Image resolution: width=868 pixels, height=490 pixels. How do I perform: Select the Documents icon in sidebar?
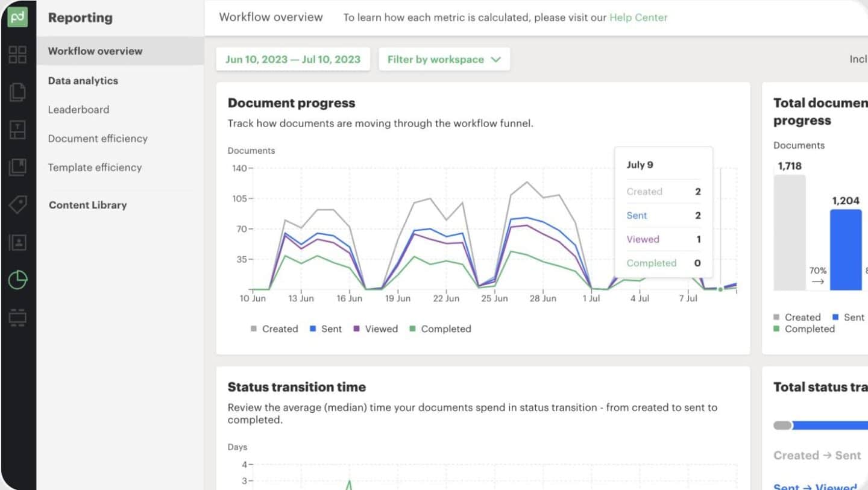click(x=18, y=92)
